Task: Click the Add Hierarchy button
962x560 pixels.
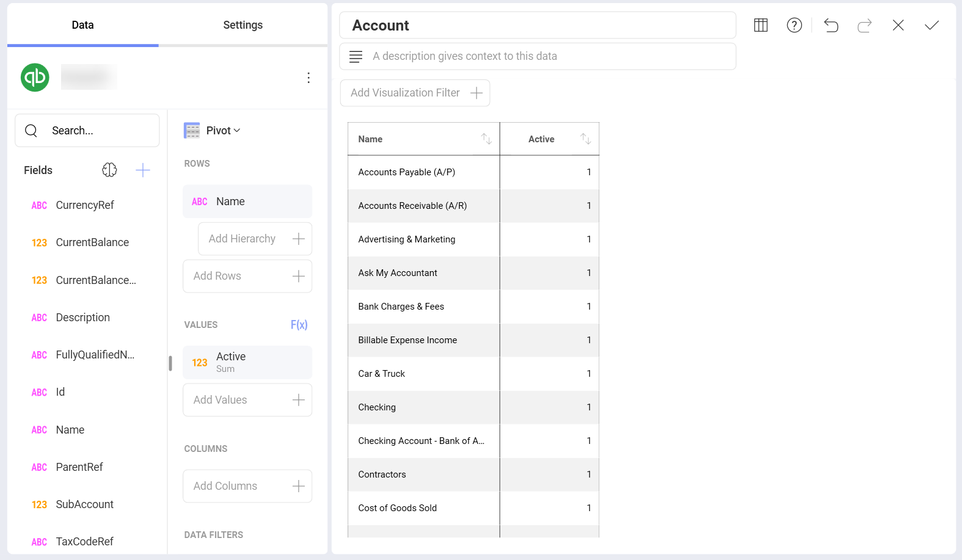Action: tap(255, 239)
